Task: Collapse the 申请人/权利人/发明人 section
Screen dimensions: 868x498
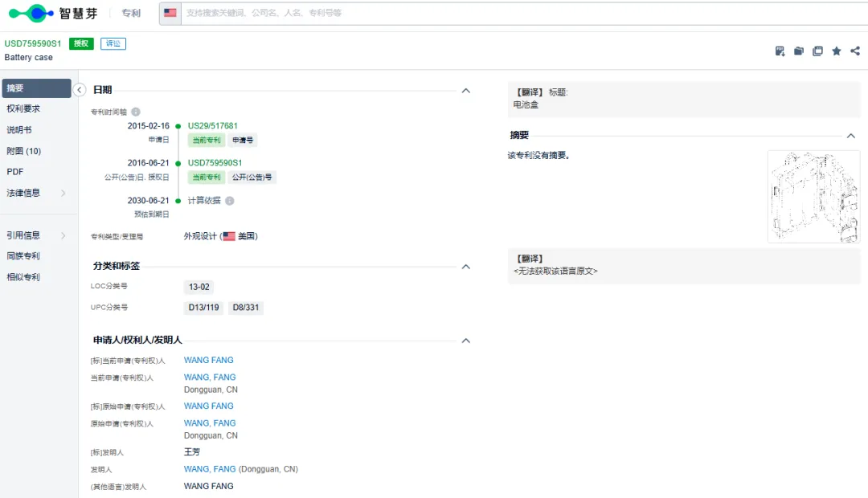Action: (x=466, y=341)
